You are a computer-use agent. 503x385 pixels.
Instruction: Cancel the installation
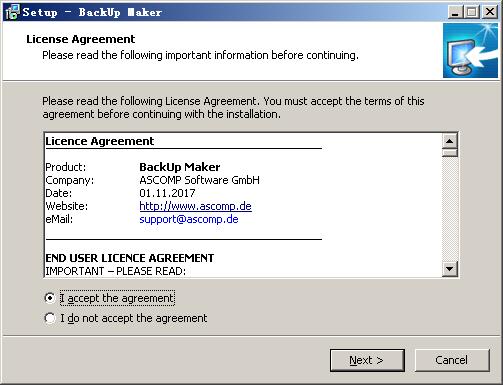[452, 360]
